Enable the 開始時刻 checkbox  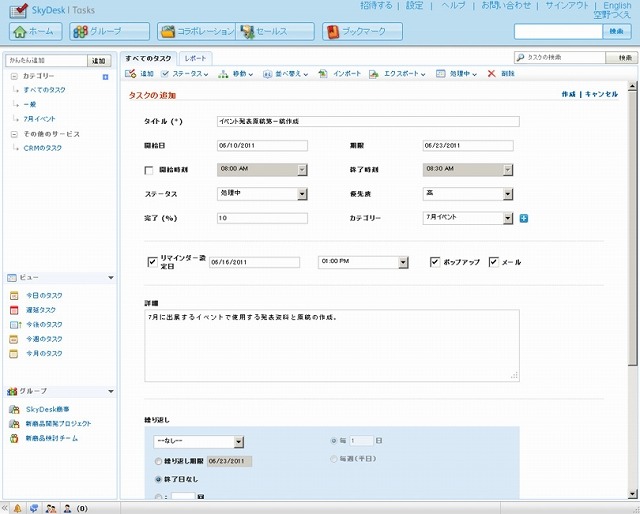pos(149,170)
